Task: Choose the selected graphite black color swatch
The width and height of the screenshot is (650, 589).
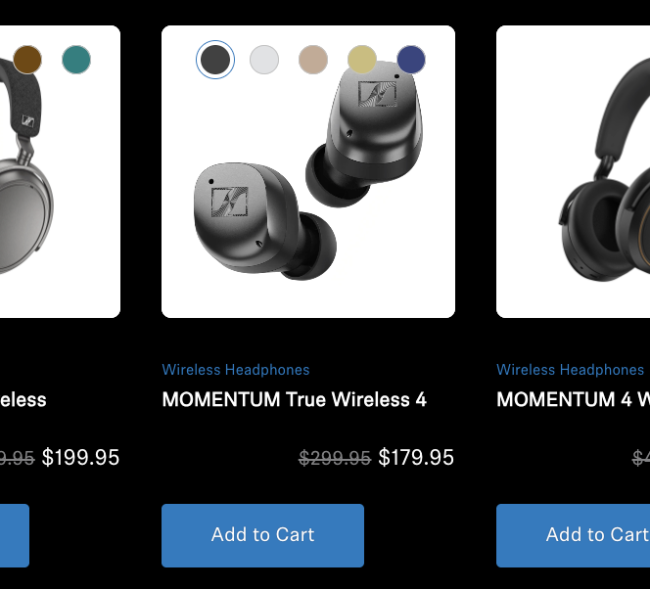Action: pos(215,60)
